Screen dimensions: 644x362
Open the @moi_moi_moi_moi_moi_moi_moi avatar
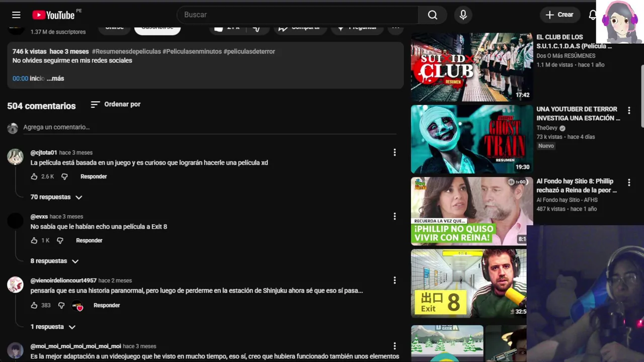(x=15, y=350)
